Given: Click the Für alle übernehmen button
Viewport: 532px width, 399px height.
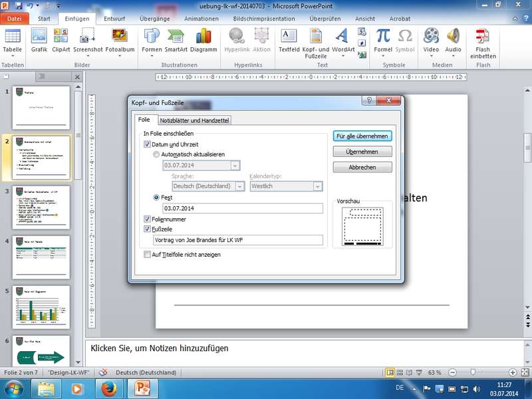Looking at the screenshot, I should pos(362,136).
